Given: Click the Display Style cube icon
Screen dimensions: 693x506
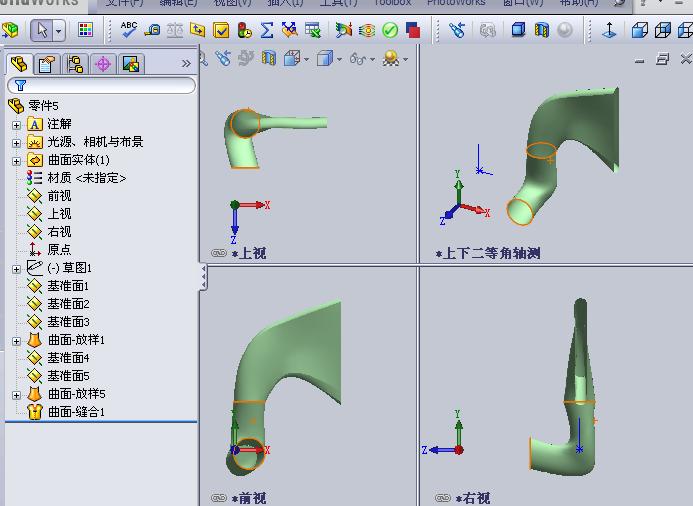Looking at the screenshot, I should coord(325,58).
